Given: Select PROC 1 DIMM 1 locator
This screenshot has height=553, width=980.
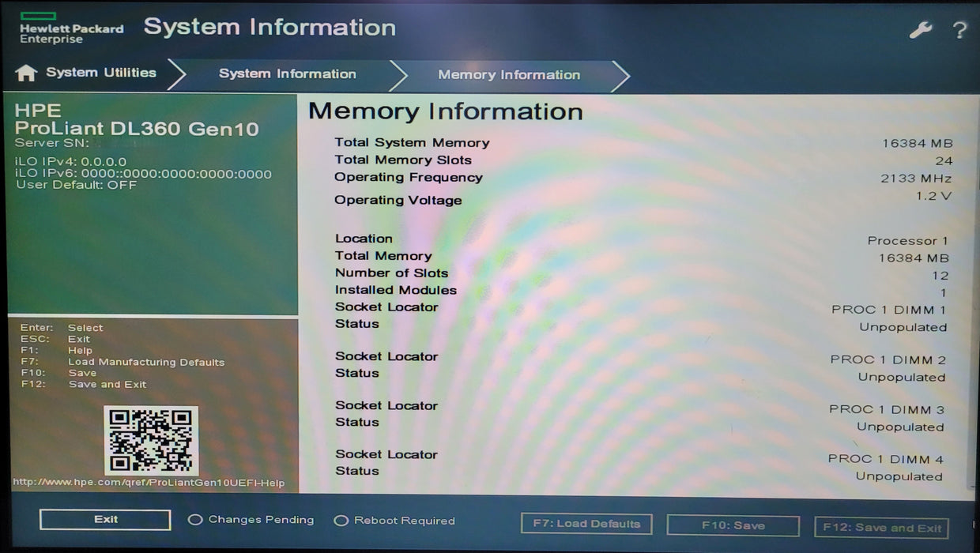Looking at the screenshot, I should click(889, 310).
